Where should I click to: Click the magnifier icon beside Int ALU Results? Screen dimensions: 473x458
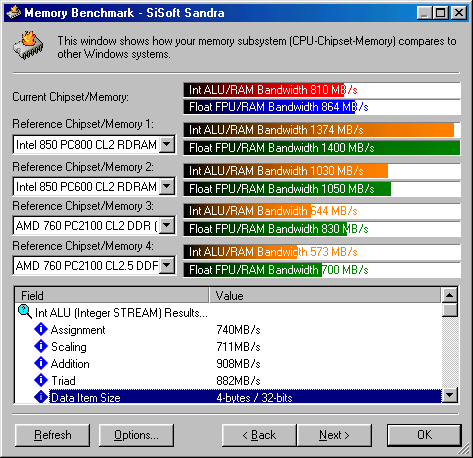(x=25, y=312)
